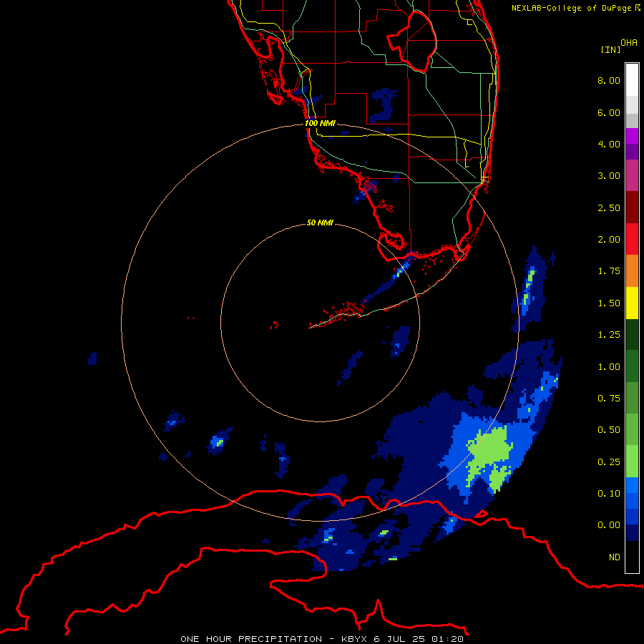Image resolution: width=644 pixels, height=644 pixels.
Task: Click the 0.25 legend value
Action: (609, 462)
